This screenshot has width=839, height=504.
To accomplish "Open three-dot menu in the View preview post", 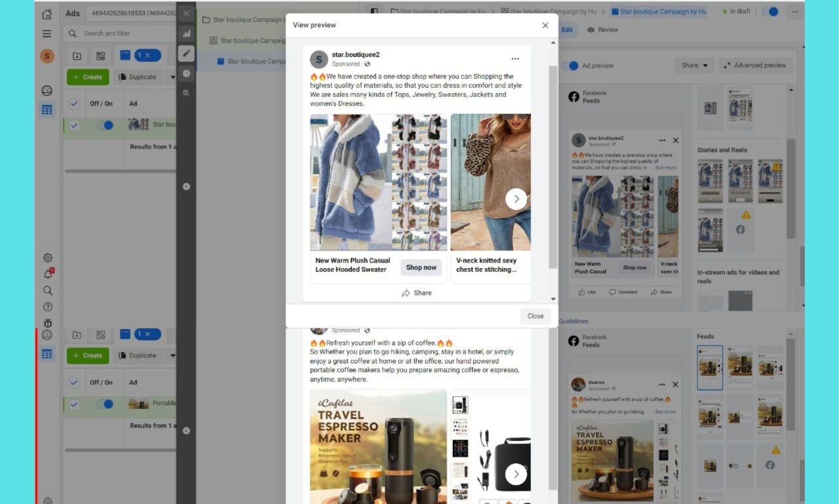I will [515, 59].
